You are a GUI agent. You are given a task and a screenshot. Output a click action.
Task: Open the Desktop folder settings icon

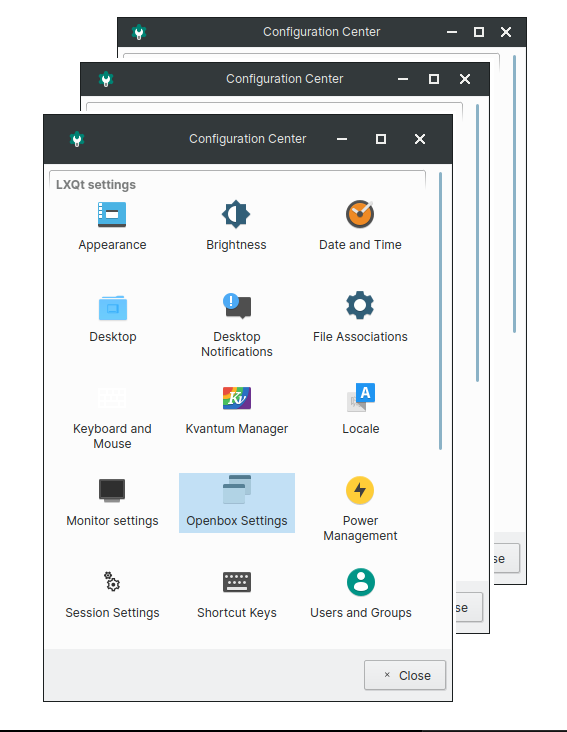tap(112, 308)
